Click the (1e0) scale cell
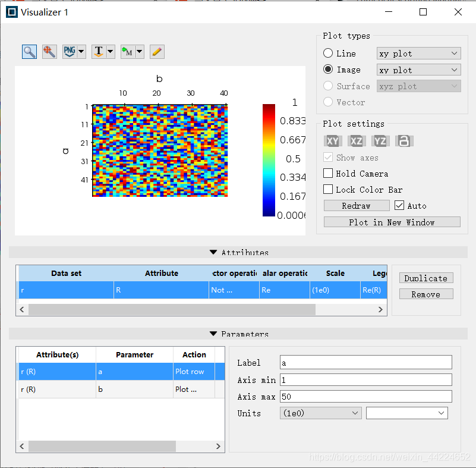 pos(335,290)
